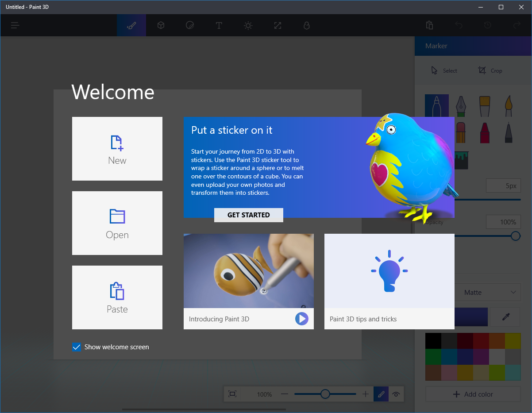Click the zoom slider handle
This screenshot has width=532, height=413.
click(x=325, y=394)
